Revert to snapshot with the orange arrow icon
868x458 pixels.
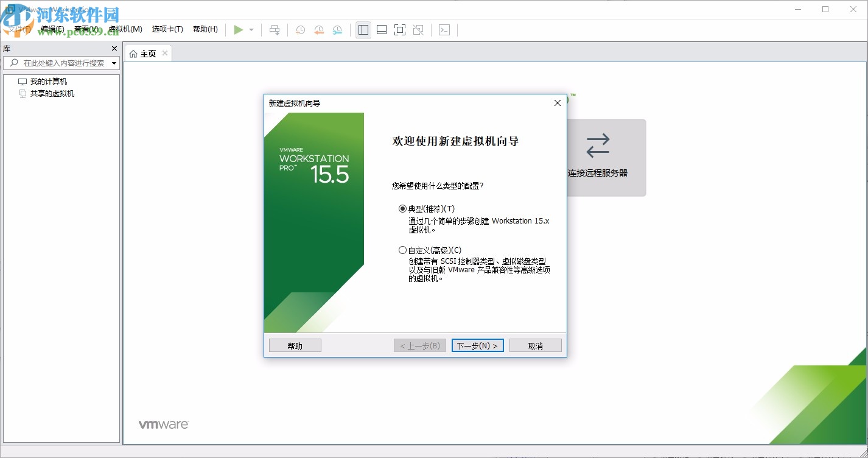pos(319,29)
